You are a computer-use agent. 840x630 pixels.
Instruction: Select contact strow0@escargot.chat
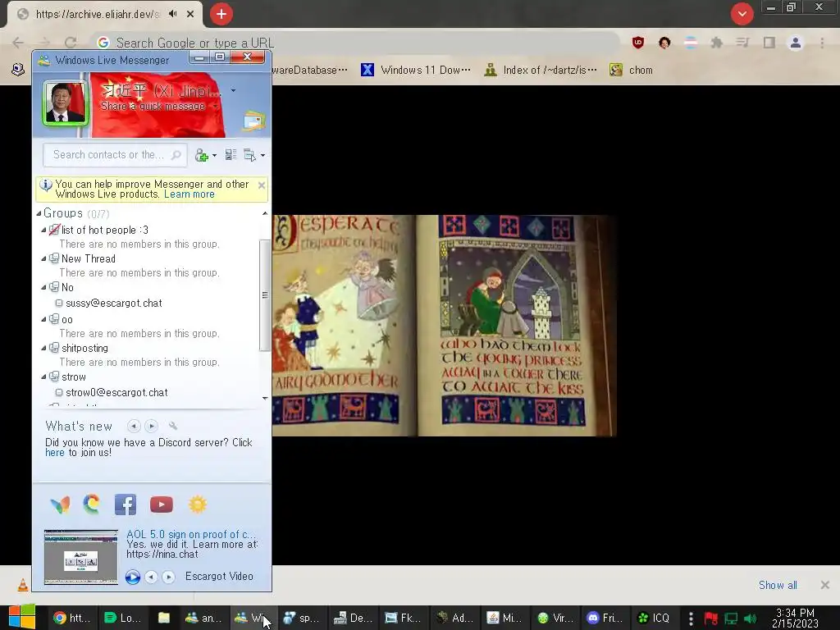pyautogui.click(x=116, y=393)
